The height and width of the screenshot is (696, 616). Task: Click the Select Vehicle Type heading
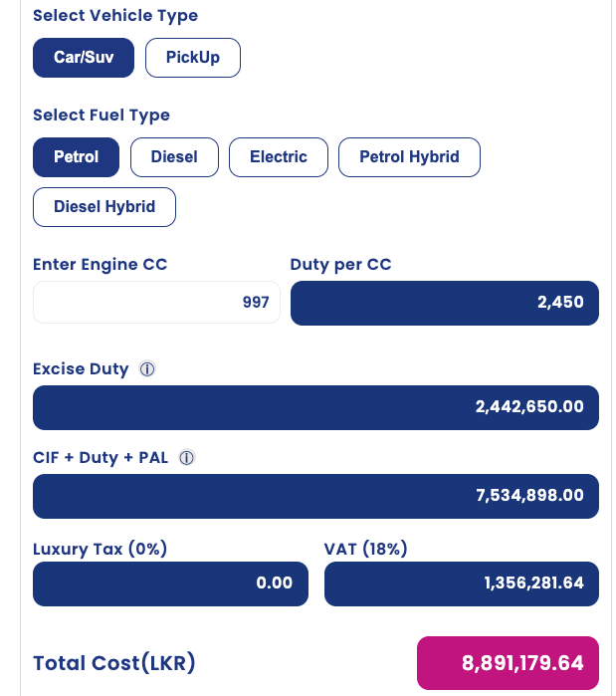(115, 16)
